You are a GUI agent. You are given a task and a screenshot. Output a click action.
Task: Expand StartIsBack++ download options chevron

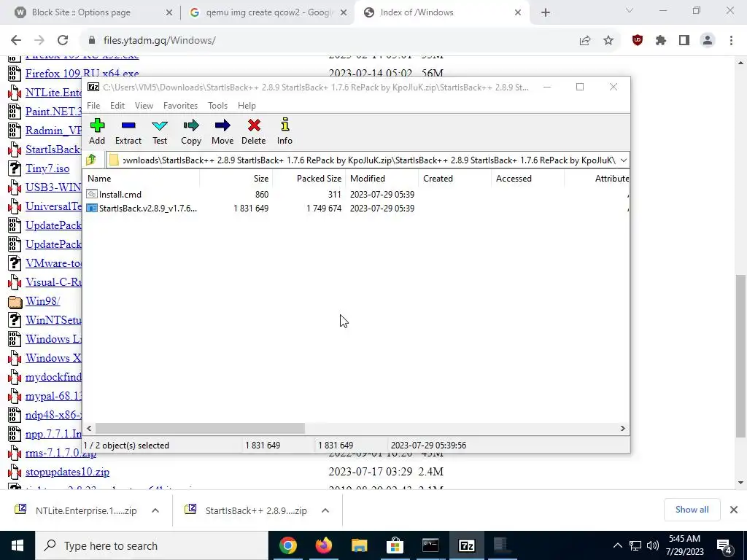point(325,510)
